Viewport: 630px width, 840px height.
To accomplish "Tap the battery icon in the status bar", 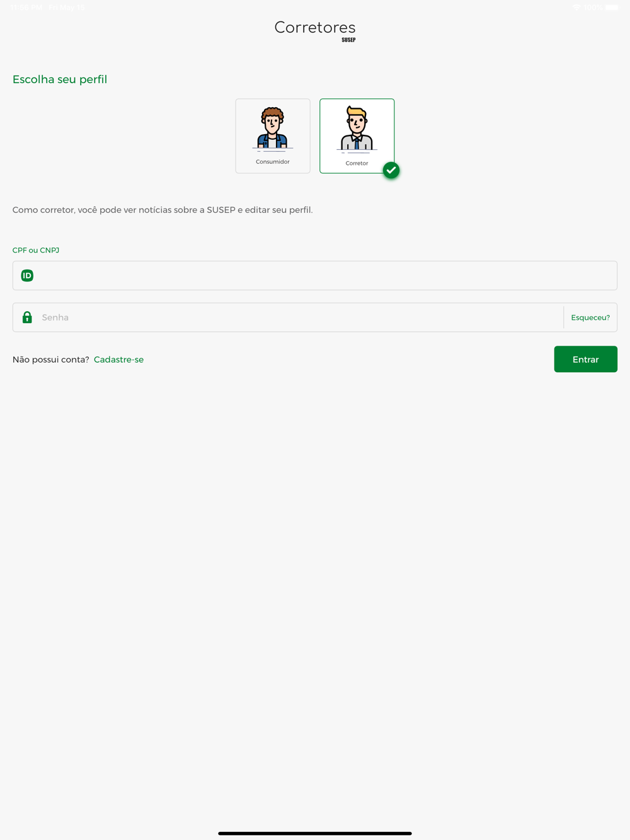I will [612, 8].
